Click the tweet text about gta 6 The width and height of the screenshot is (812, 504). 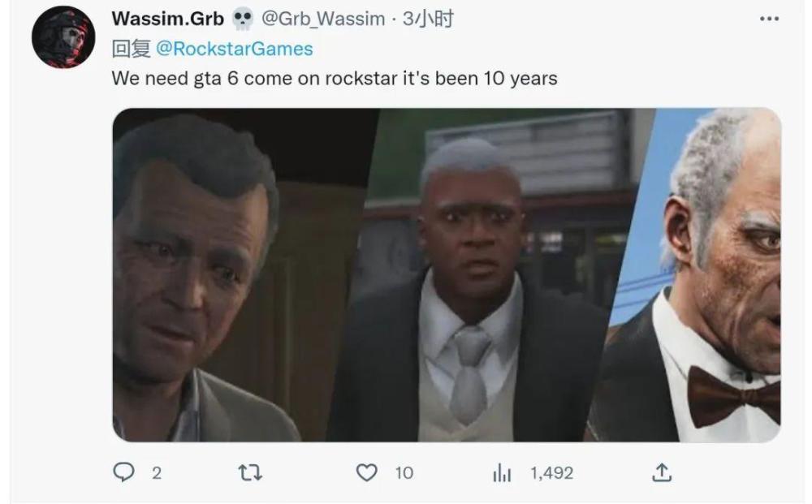(x=335, y=79)
